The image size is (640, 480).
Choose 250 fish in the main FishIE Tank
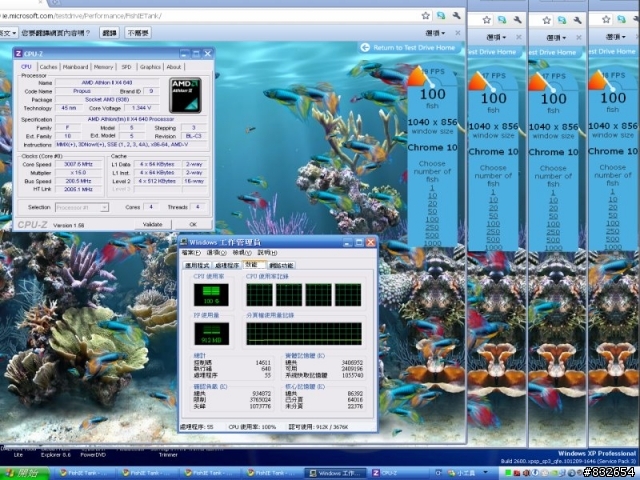tap(432, 227)
